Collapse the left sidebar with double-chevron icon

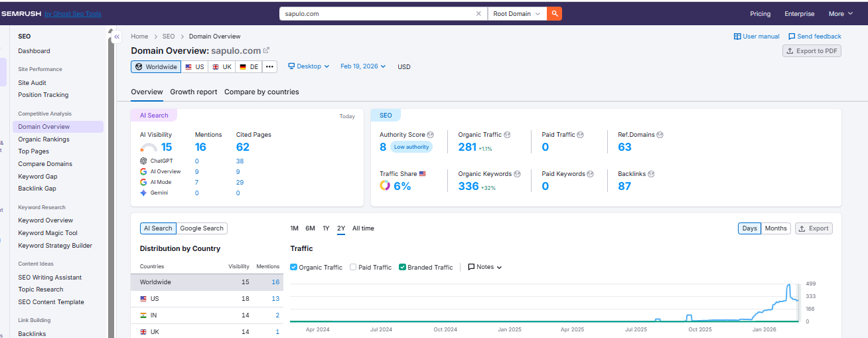[117, 37]
